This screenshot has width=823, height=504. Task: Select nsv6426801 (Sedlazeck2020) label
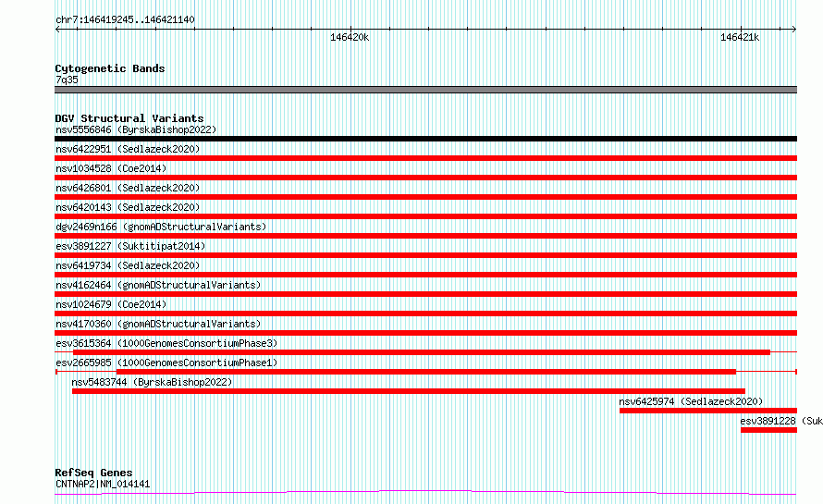128,188
